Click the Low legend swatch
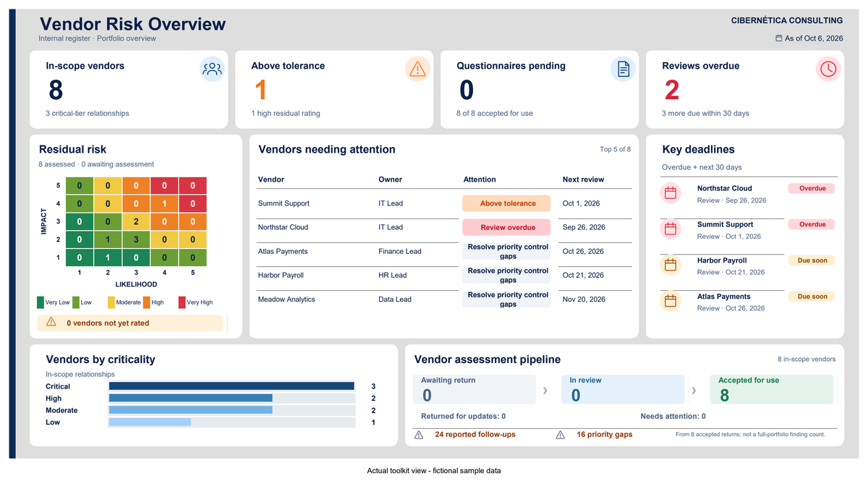Viewport: 868px width, 484px height. coord(75,302)
